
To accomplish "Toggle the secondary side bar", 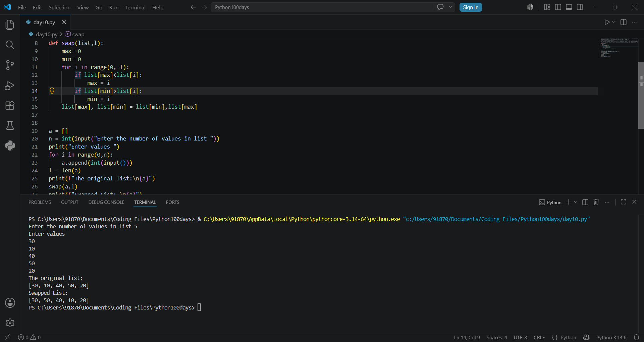I will tap(580, 7).
